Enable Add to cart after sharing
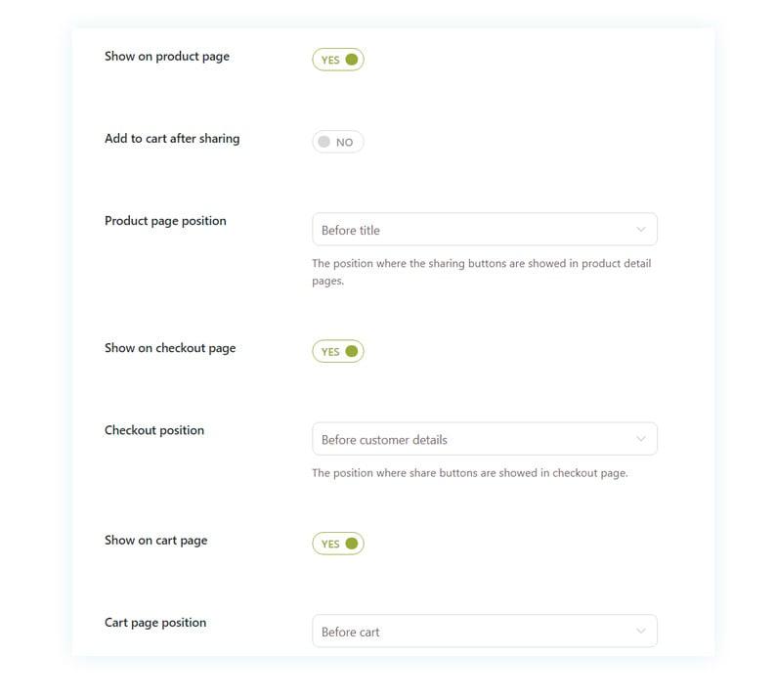The image size is (776, 700). [x=338, y=142]
